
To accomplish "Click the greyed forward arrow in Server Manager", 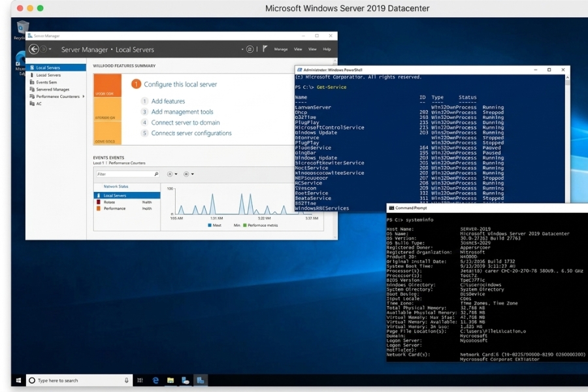I will coord(44,49).
